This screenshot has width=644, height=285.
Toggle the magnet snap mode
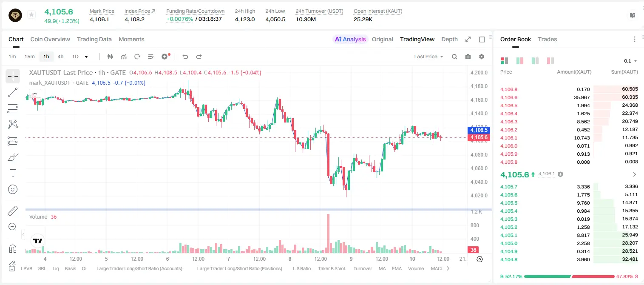coord(13,248)
